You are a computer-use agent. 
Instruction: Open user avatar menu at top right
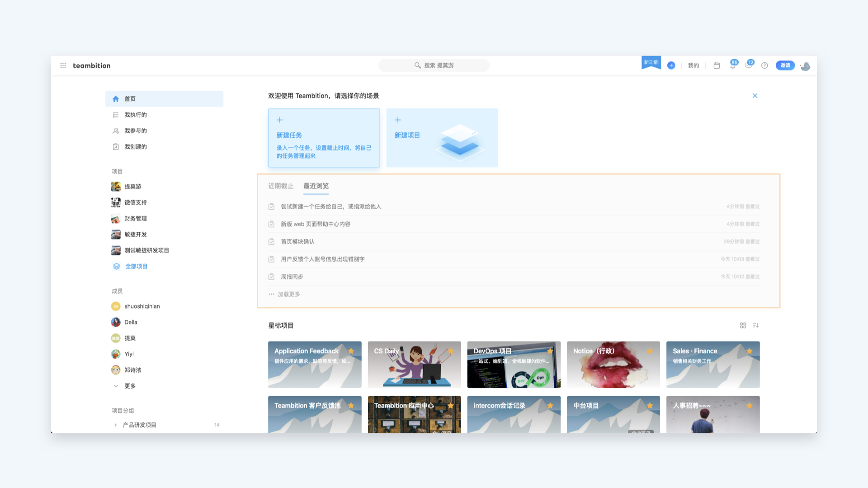tap(806, 66)
